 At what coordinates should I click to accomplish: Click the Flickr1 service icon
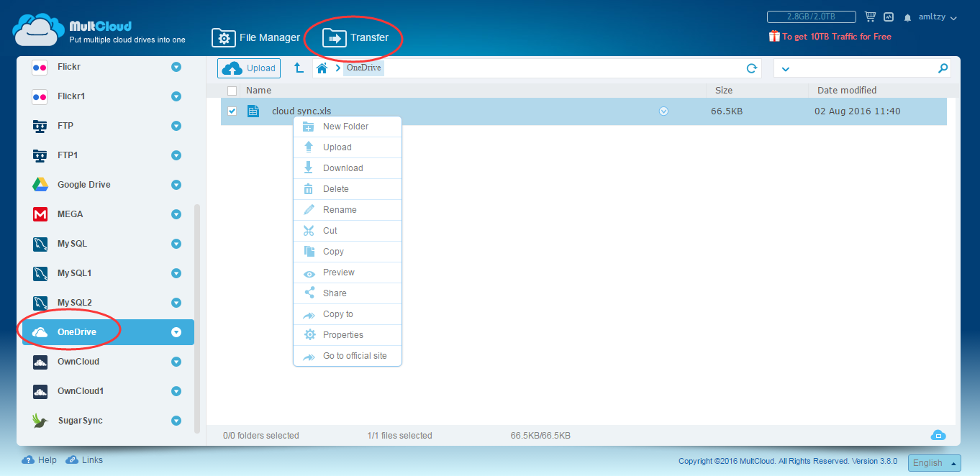(x=40, y=96)
